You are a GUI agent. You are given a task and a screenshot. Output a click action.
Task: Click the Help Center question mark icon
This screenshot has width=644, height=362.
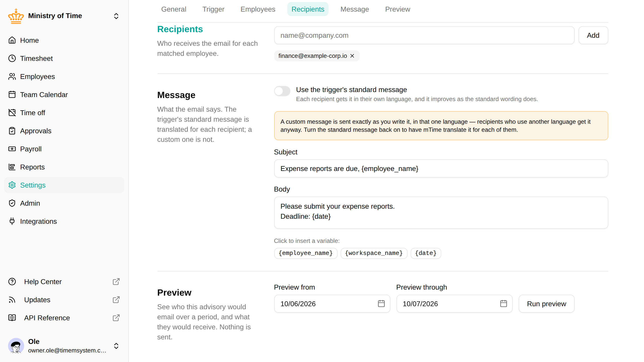point(12,282)
